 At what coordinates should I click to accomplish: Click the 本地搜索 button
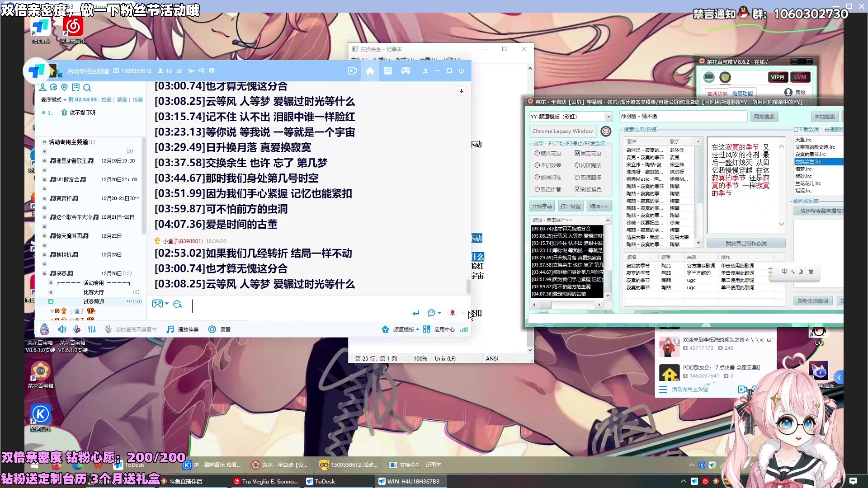(x=825, y=117)
